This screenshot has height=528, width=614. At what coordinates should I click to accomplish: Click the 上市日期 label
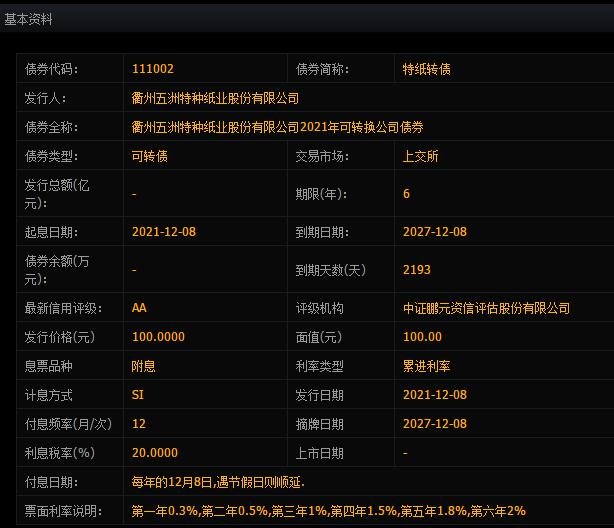tap(320, 453)
